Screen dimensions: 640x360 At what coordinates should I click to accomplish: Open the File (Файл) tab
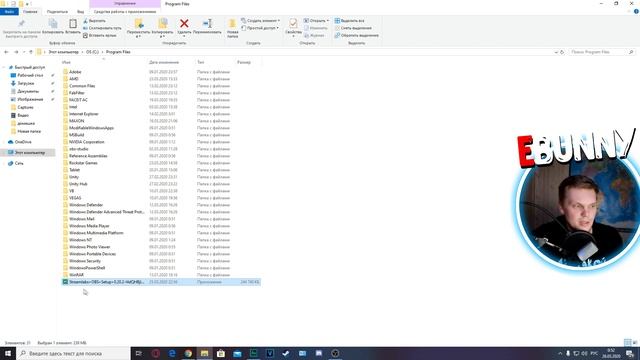[9, 12]
